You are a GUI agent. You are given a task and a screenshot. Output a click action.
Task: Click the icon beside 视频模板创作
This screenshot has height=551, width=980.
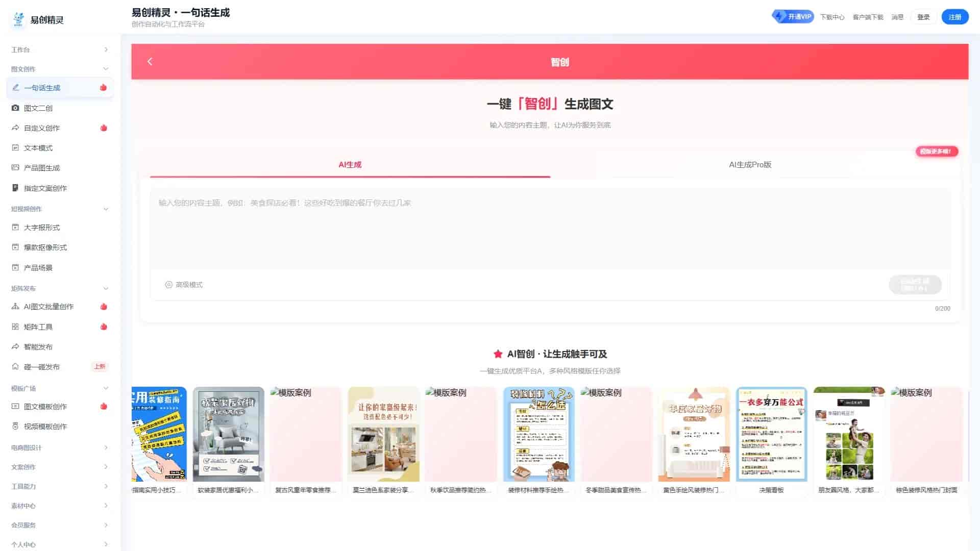coord(15,427)
